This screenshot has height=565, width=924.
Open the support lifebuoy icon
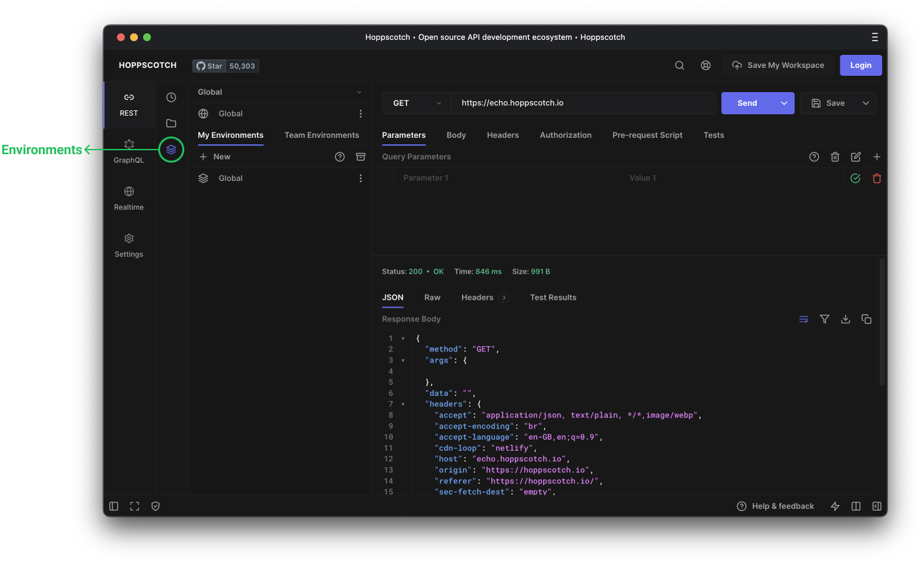point(706,65)
